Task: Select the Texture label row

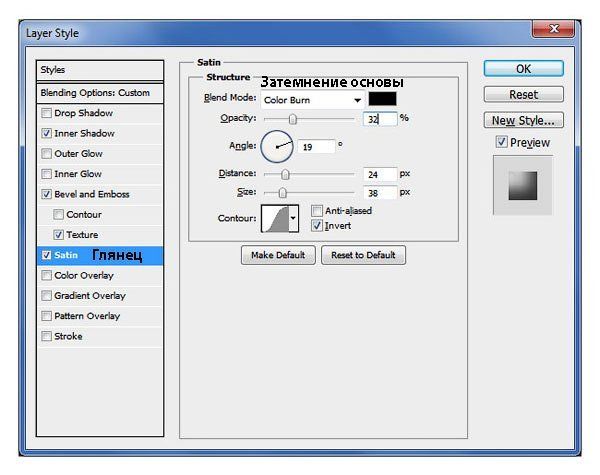Action: click(x=100, y=235)
